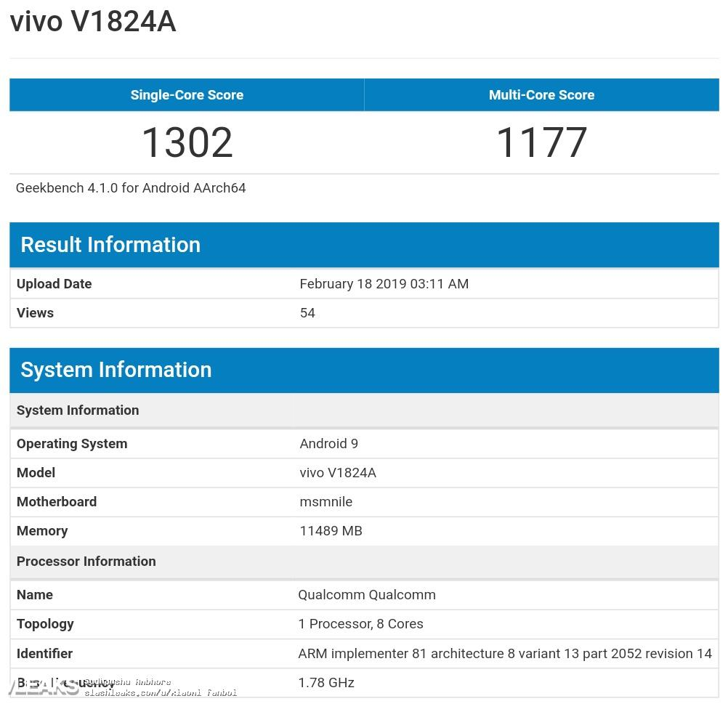The height and width of the screenshot is (709, 728).
Task: Click the 1 Processor, 8 Cores value
Action: coord(361,624)
